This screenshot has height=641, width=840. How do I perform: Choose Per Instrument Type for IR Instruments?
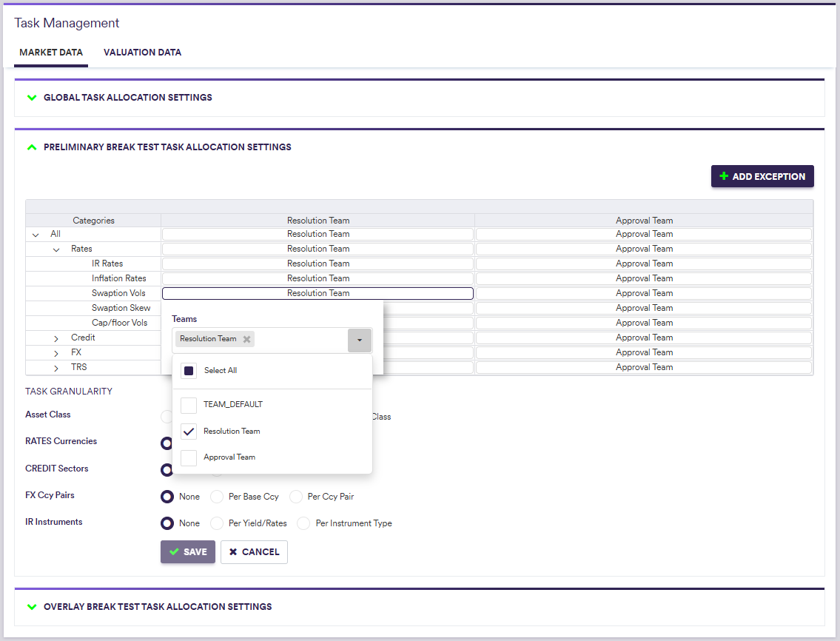click(303, 523)
